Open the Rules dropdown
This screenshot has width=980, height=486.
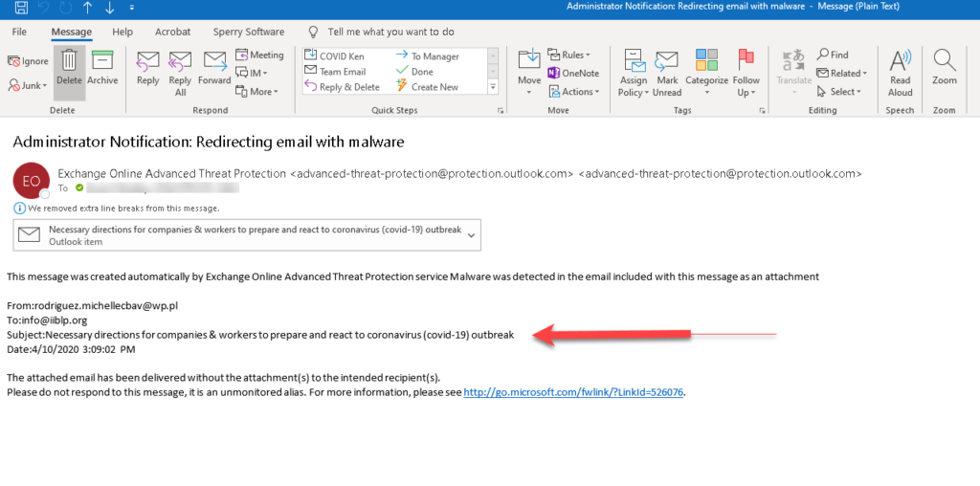(568, 55)
